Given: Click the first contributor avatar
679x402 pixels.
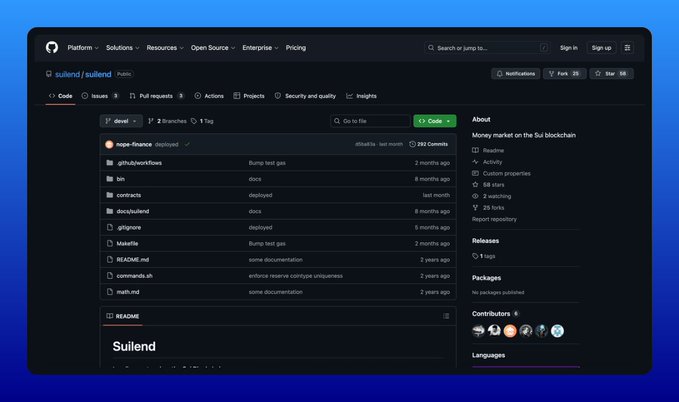Looking at the screenshot, I should [x=479, y=331].
